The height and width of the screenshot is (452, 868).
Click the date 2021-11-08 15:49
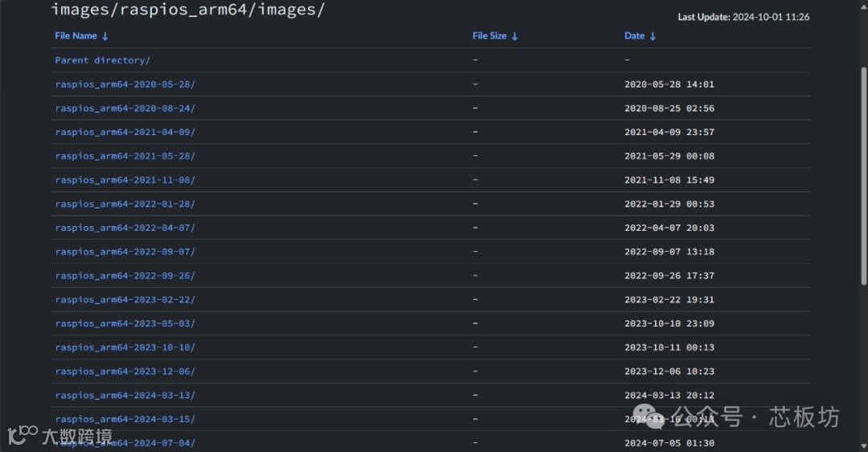click(669, 180)
